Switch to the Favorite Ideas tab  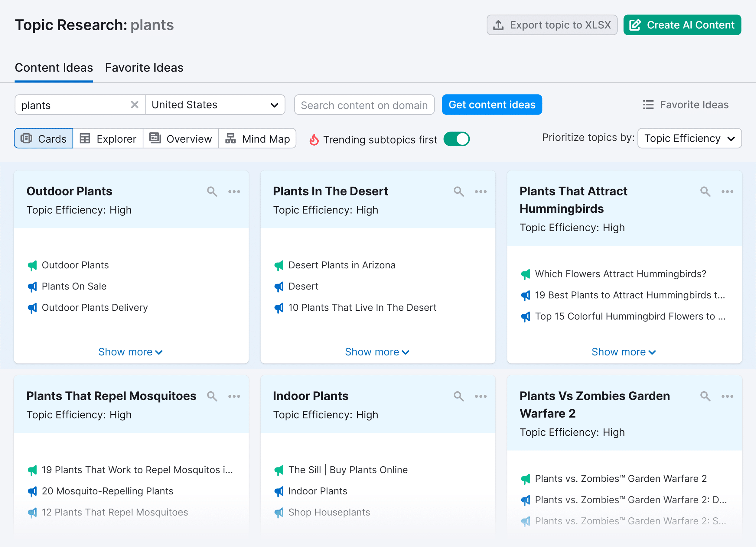[x=144, y=67]
